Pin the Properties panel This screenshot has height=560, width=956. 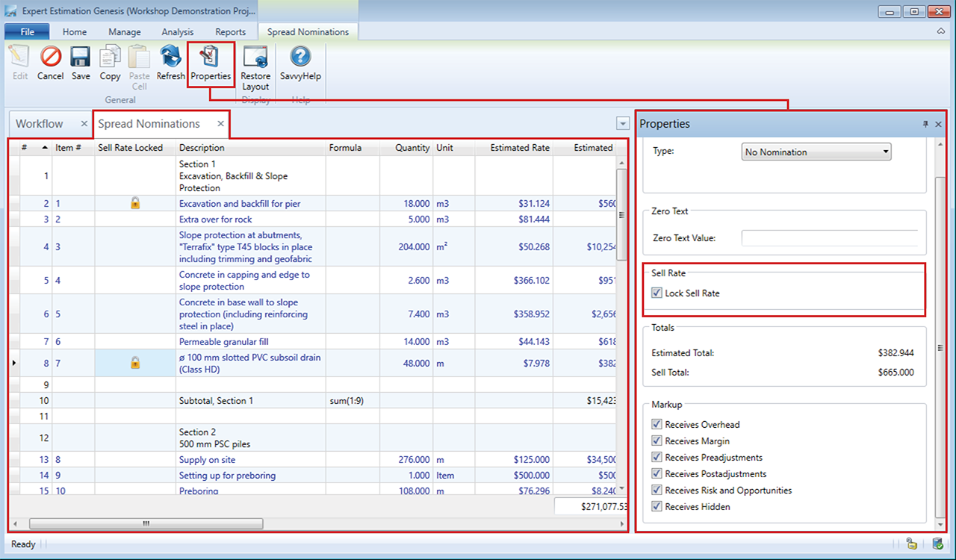click(x=925, y=124)
